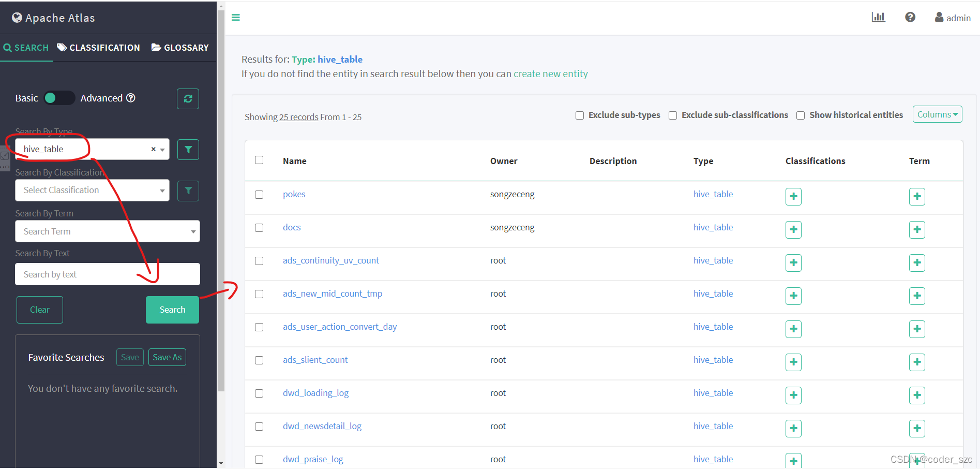
Task: Switch to the CLASSIFICATION tab
Action: point(98,48)
